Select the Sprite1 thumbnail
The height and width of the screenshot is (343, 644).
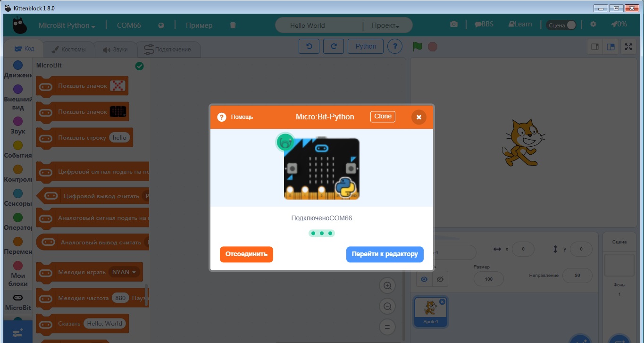click(x=430, y=311)
